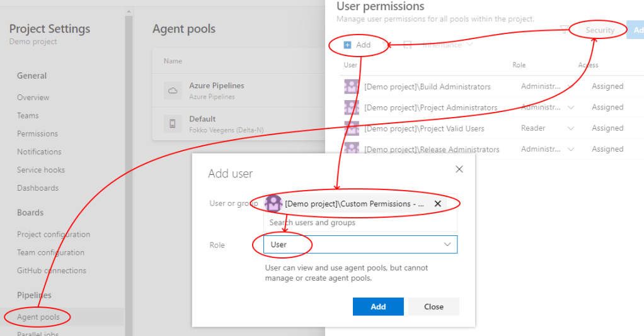Open GitHub connections settings
The width and height of the screenshot is (644, 336).
coord(51,270)
